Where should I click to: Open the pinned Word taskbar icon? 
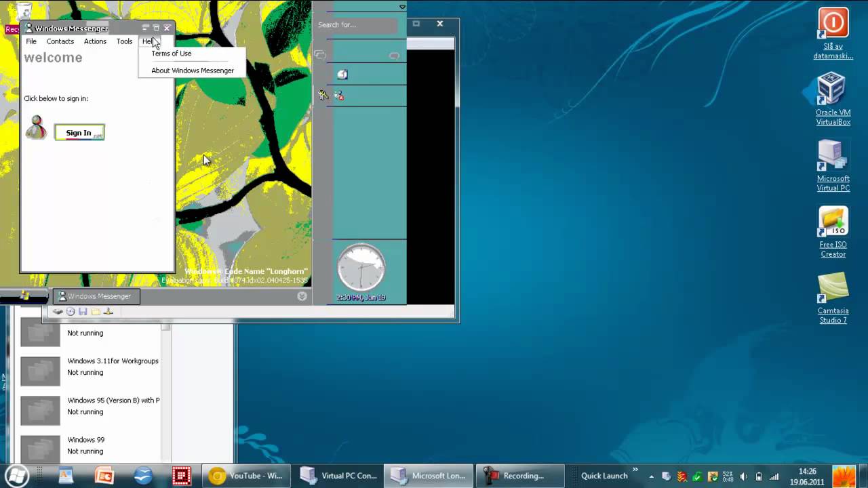click(x=66, y=476)
